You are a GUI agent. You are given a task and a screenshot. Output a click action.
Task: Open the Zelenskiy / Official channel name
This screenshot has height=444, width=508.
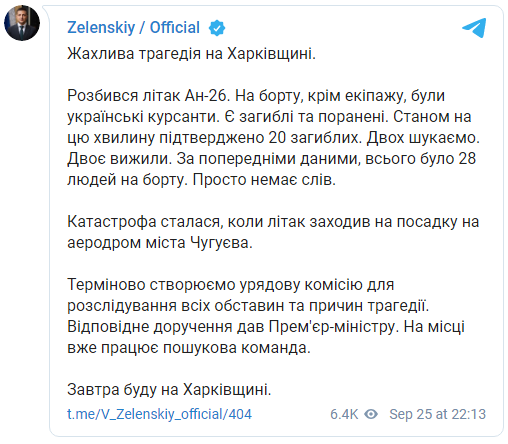[133, 27]
